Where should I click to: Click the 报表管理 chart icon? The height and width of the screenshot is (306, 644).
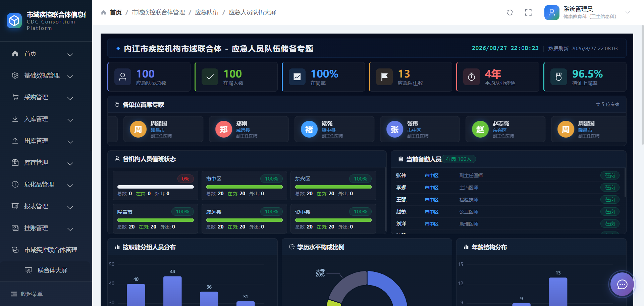pyautogui.click(x=15, y=206)
